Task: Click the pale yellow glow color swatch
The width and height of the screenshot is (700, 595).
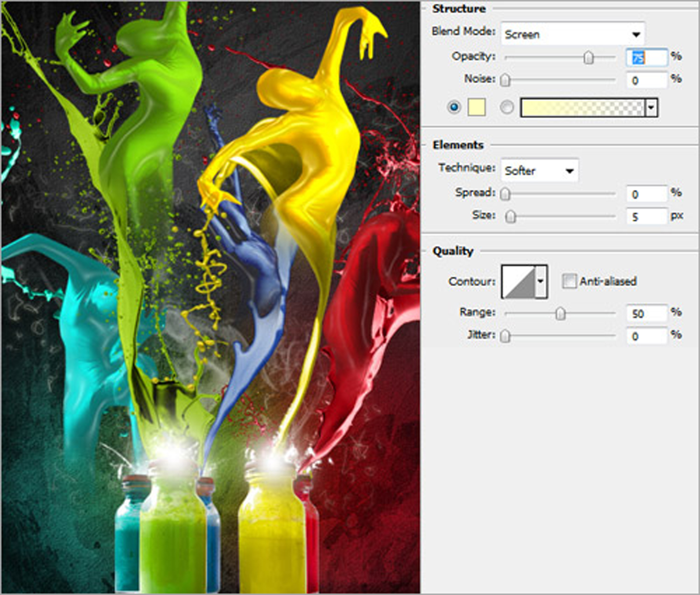Action: pyautogui.click(x=476, y=107)
